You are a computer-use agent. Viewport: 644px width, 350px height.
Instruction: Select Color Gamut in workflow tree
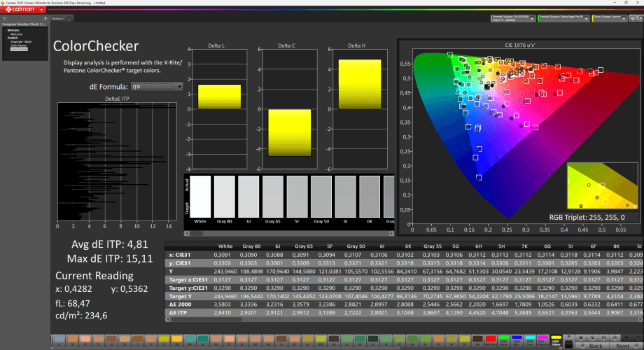coord(17,45)
